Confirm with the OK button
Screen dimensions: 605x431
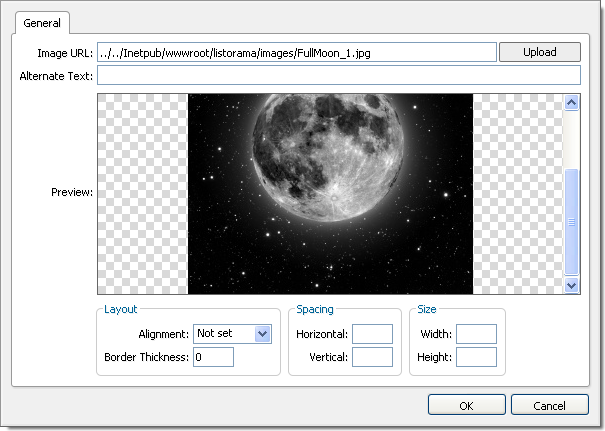(466, 405)
